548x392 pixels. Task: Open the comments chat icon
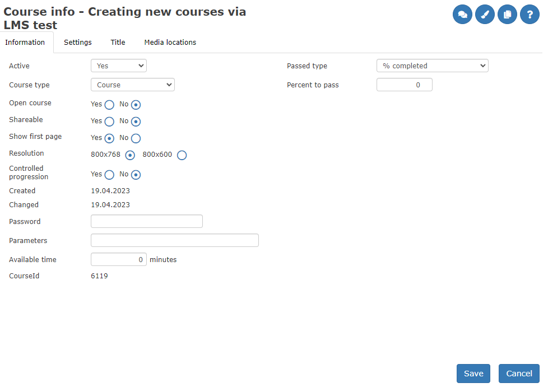coord(462,14)
